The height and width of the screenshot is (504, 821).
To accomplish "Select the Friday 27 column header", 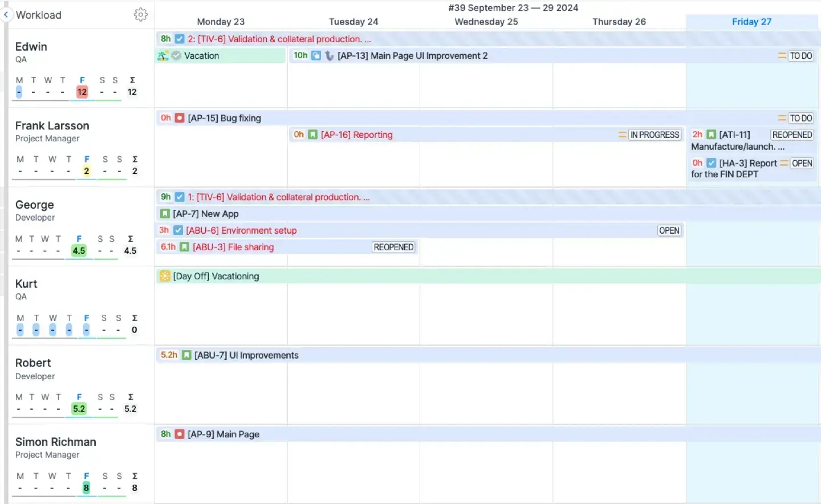I will (x=751, y=22).
